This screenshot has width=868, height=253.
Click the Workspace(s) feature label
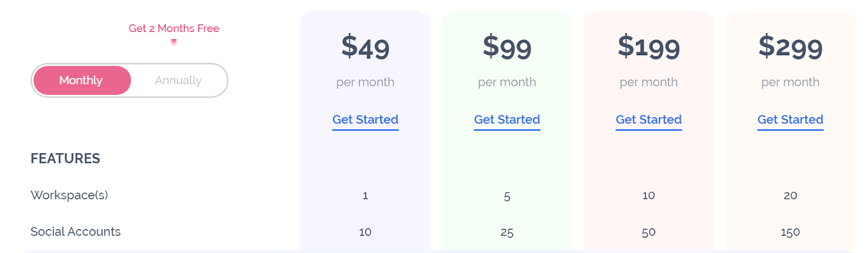tap(69, 195)
